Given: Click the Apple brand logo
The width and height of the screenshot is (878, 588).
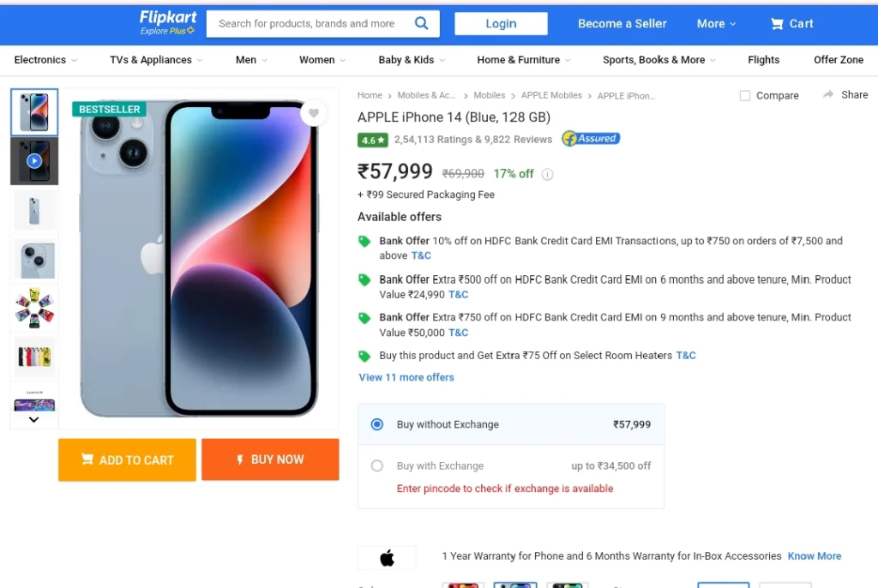Looking at the screenshot, I should pos(387,558).
